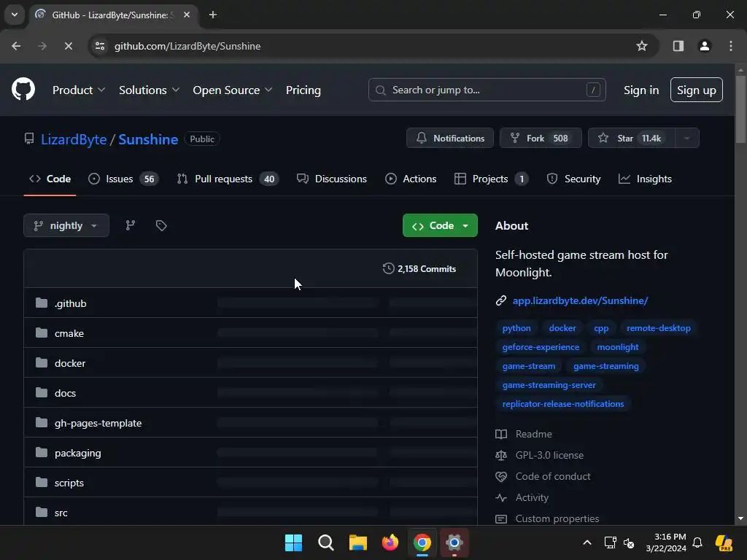The width and height of the screenshot is (747, 560).
Task: Go back with browser back arrow
Action: tap(16, 46)
